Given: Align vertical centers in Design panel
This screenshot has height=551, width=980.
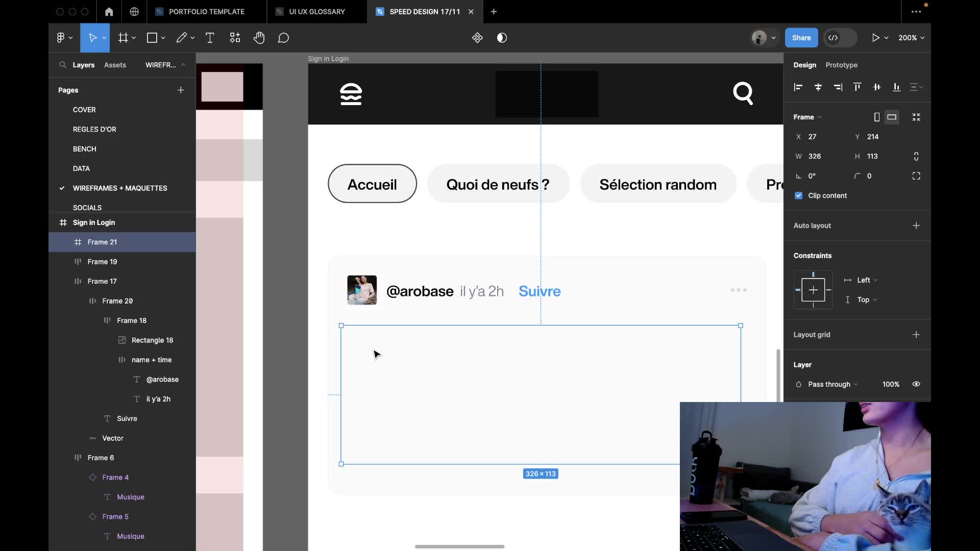Looking at the screenshot, I should 877,87.
